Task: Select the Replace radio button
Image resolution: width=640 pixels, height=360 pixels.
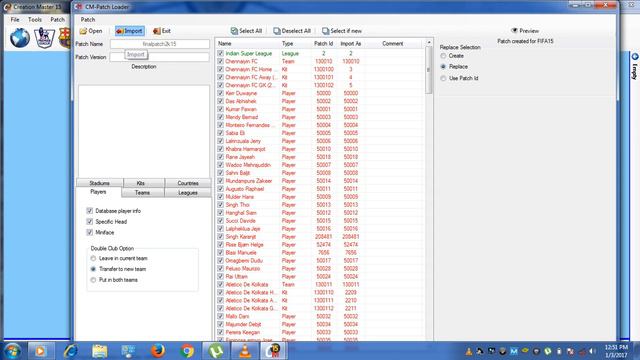Action: click(443, 67)
